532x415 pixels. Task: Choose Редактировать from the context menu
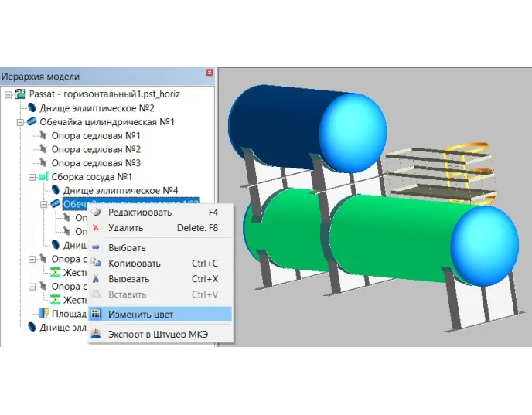pyautogui.click(x=140, y=212)
